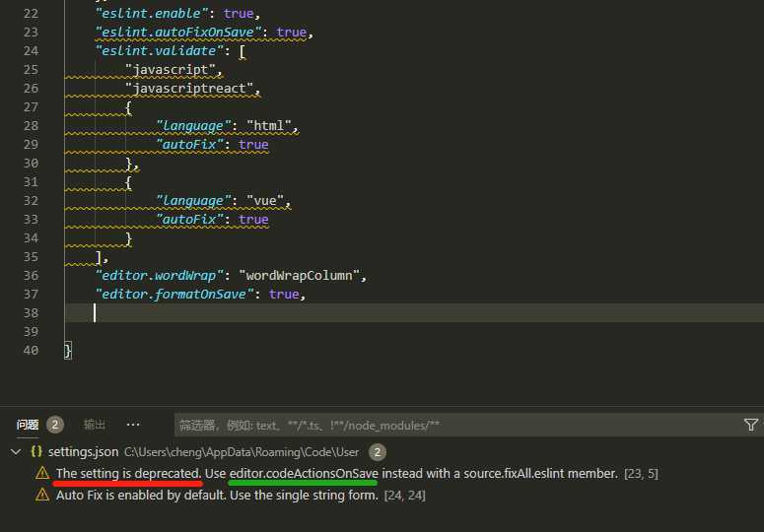Click the "editor.wordWrap" key
Image resolution: width=764 pixels, height=532 pixels.
tap(160, 276)
